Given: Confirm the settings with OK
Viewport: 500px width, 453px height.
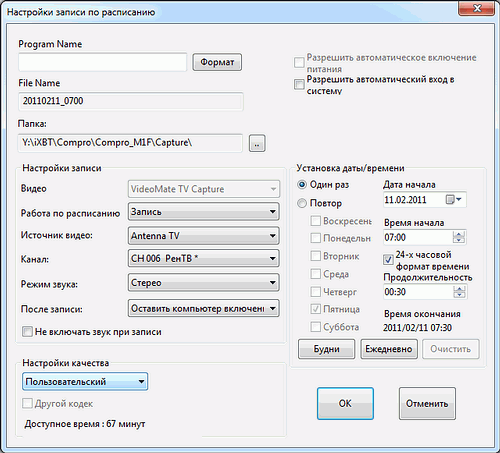Looking at the screenshot, I should pos(345,403).
